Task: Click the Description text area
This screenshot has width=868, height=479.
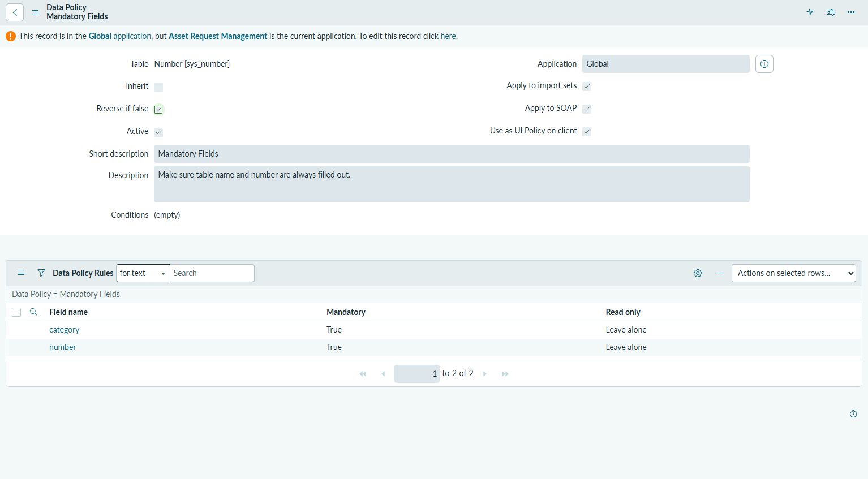Action: click(x=452, y=184)
